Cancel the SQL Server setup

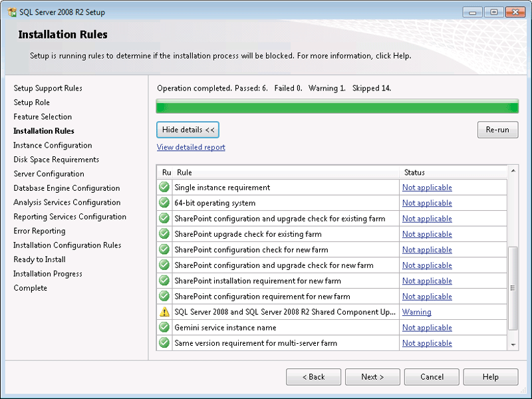pyautogui.click(x=432, y=377)
